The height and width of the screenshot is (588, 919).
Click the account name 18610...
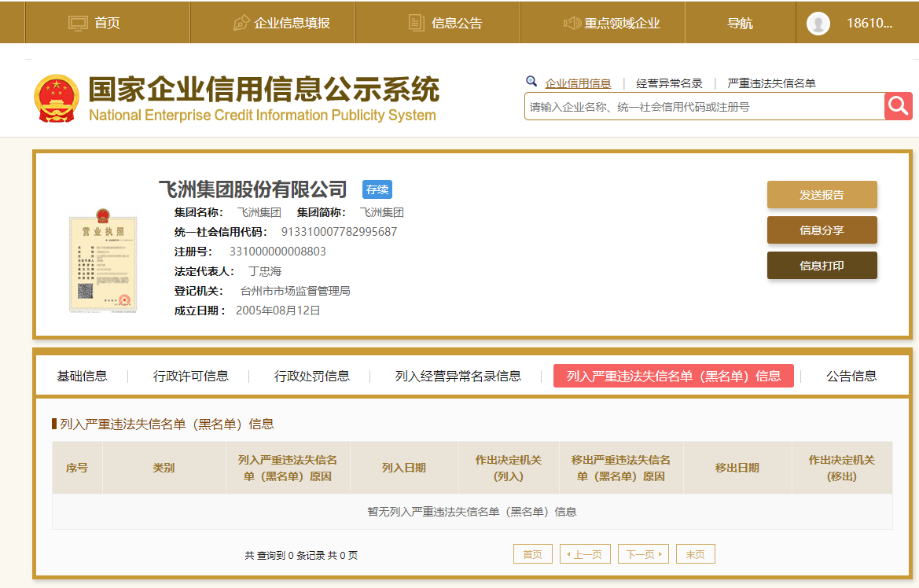point(869,23)
